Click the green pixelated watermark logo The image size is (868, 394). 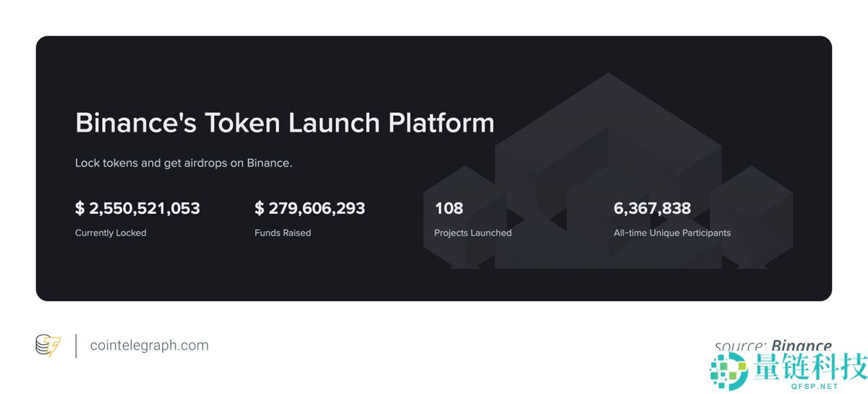click(x=728, y=372)
